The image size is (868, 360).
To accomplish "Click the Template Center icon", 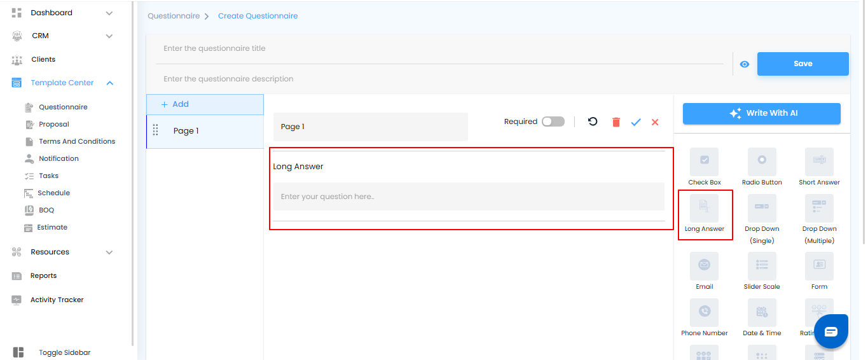I will 17,83.
